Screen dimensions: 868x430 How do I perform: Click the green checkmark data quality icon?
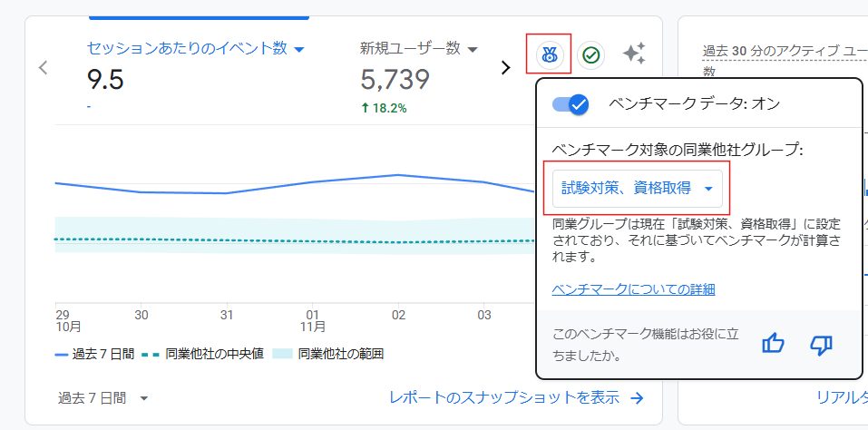[591, 54]
